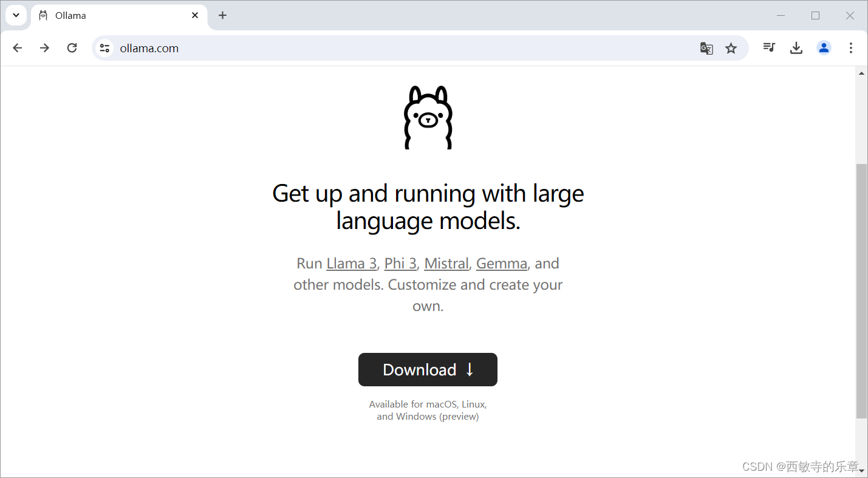This screenshot has height=478, width=868.
Task: Click the browser forward arrow
Action: click(44, 48)
